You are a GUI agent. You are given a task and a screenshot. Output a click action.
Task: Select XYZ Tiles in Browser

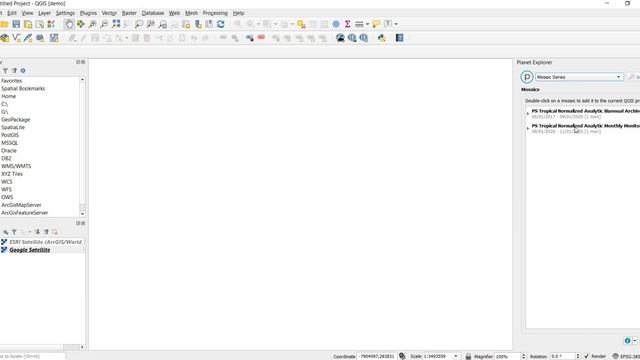[12, 174]
